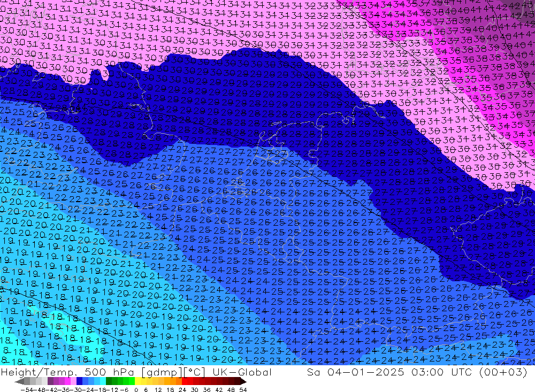Screen dimensions: 535x392
Task: Click the dark right arrow end of the color scale
Action: click(243, 381)
